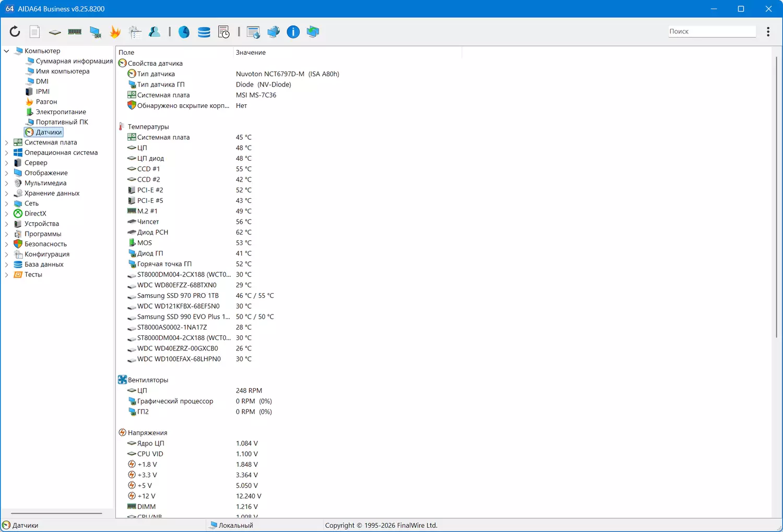The width and height of the screenshot is (783, 532).
Task: Click the blue database stack icon
Action: click(204, 32)
